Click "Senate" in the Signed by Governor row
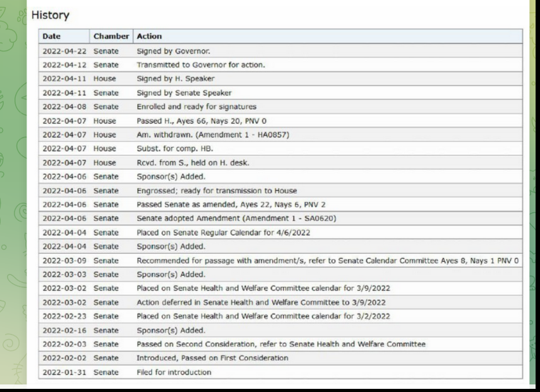Screen dimensions: 540x392 106,51
